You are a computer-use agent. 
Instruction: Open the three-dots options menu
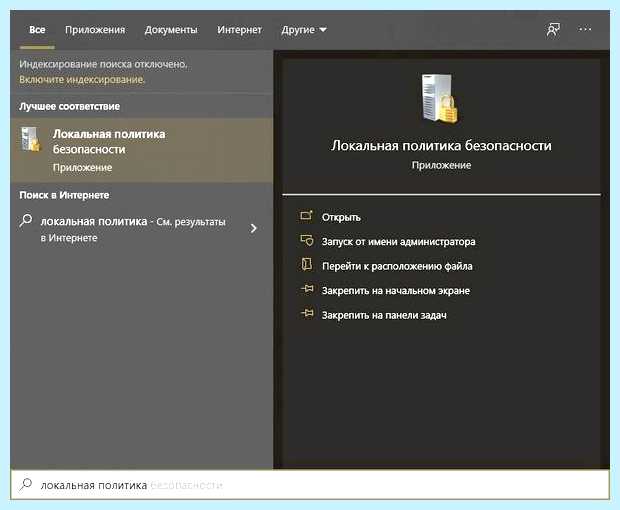(x=585, y=29)
